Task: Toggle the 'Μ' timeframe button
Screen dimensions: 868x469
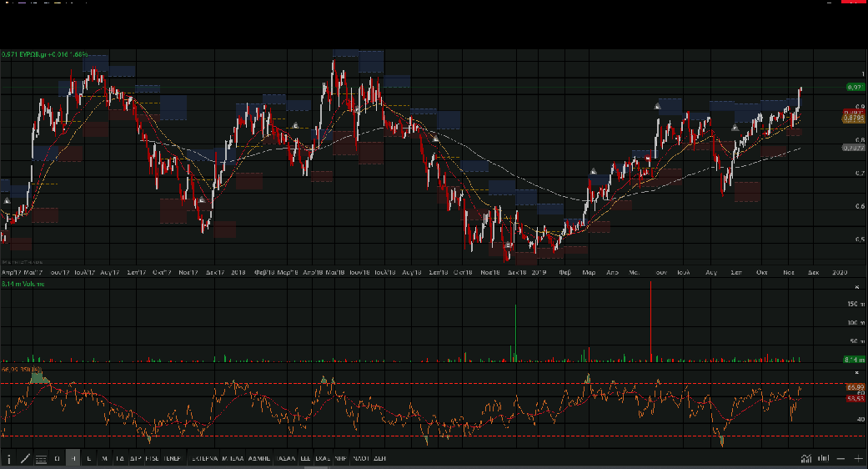Action: point(104,458)
